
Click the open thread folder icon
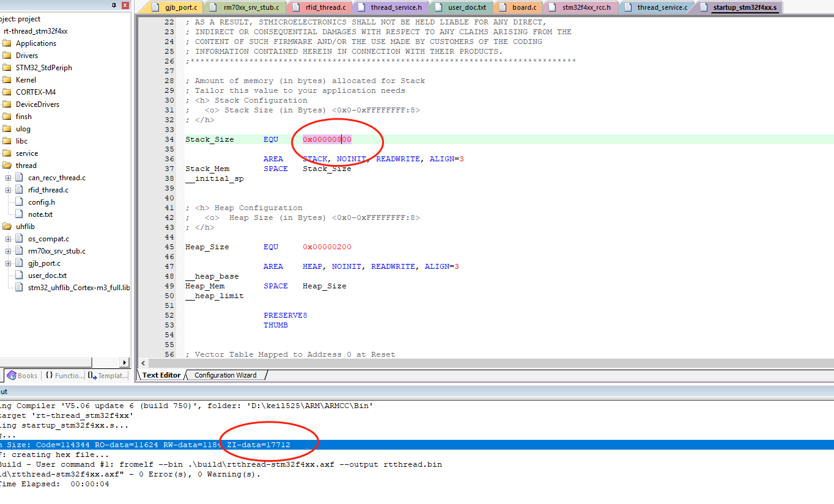coord(7,166)
